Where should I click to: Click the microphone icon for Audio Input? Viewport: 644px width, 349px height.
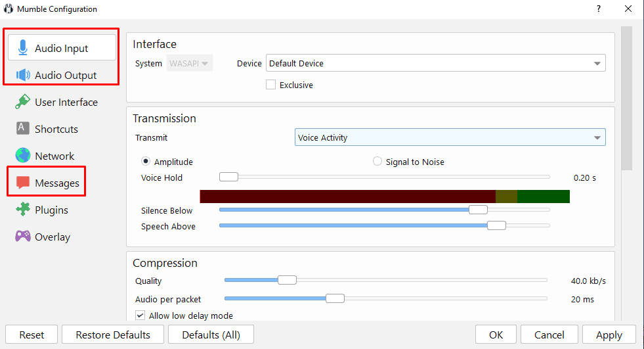(x=23, y=48)
